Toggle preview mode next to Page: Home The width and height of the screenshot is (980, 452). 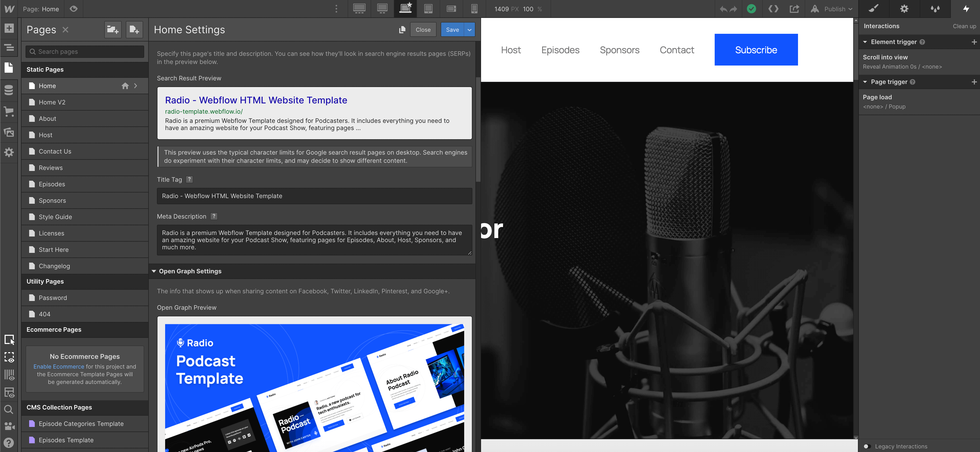(73, 9)
